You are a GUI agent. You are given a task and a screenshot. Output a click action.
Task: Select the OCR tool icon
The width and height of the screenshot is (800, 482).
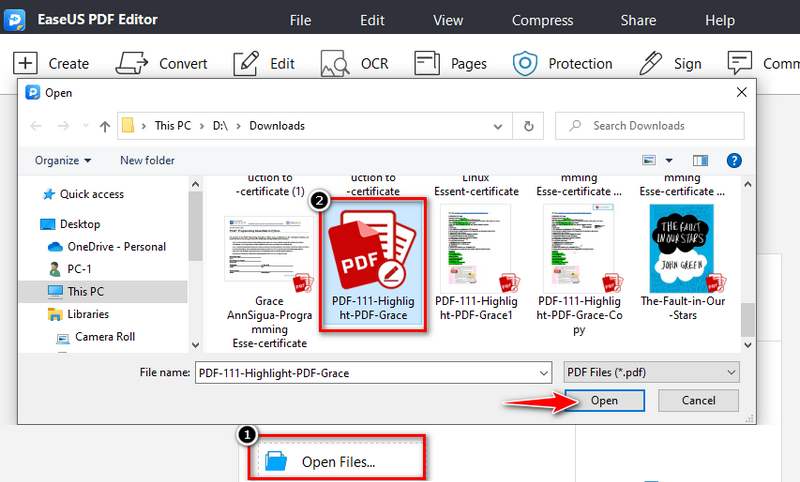[x=335, y=64]
